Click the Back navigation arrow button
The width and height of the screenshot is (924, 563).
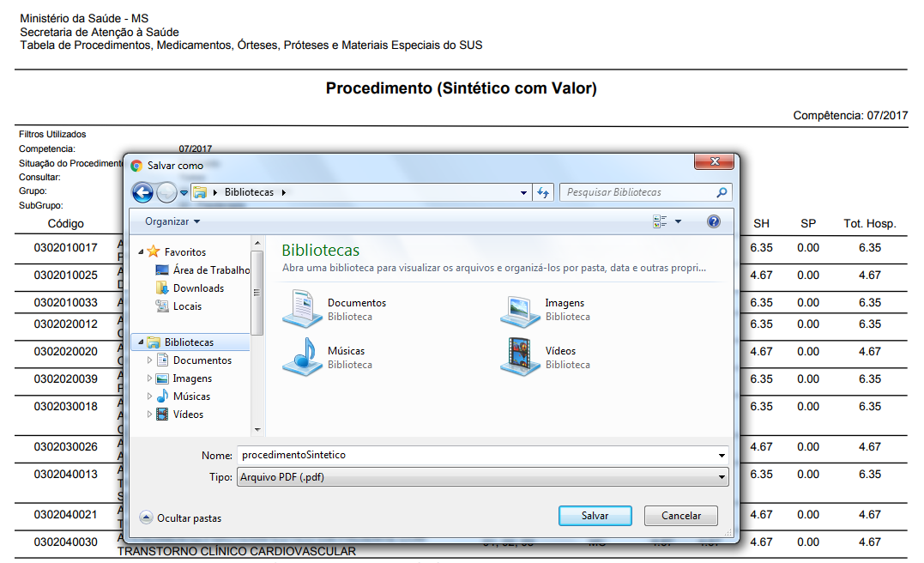(x=142, y=192)
